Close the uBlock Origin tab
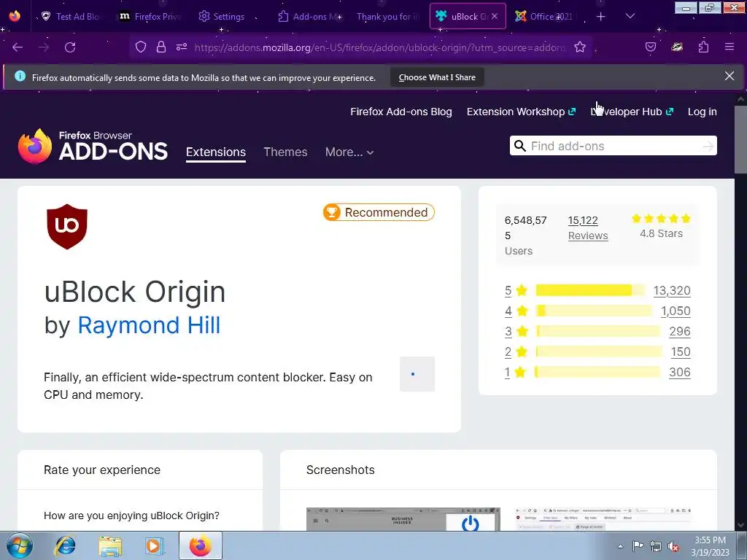Screen dimensions: 747x560 click(495, 16)
